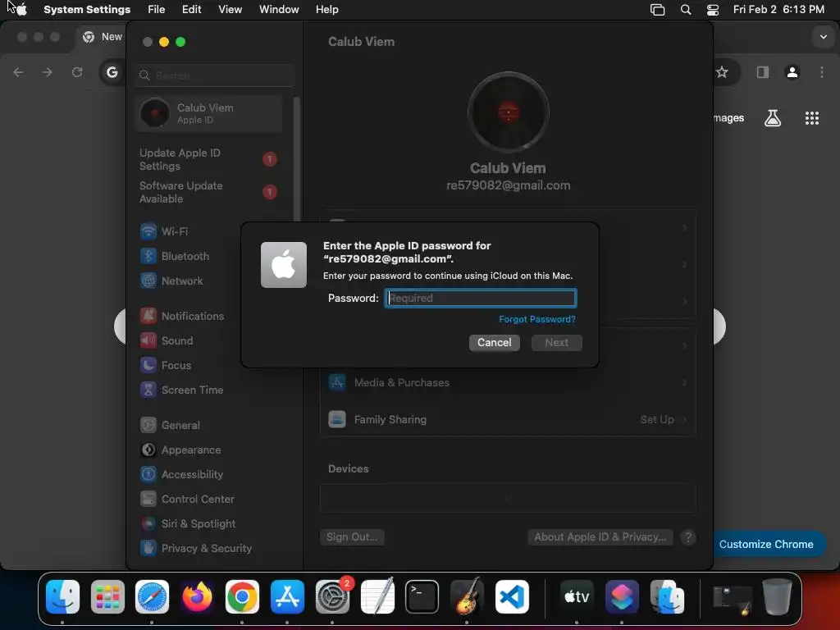Open About Apple ID & Privacy…

[x=600, y=536]
